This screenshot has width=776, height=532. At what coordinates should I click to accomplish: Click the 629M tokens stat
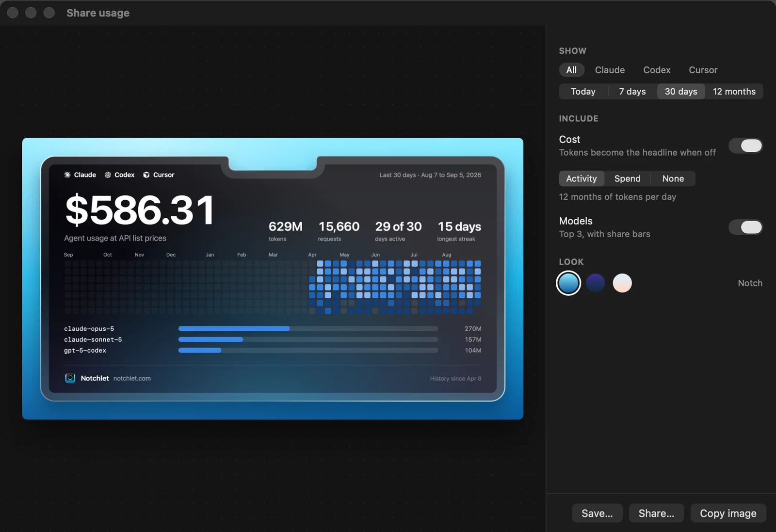pyautogui.click(x=285, y=231)
